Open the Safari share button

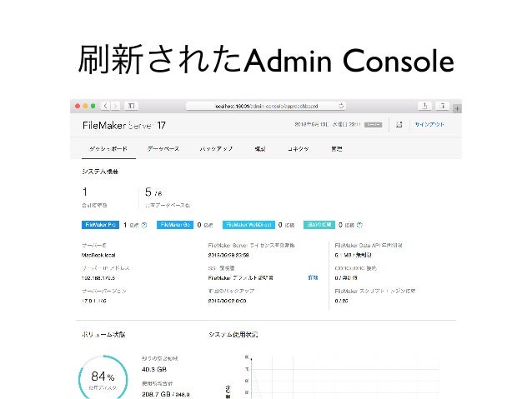[x=424, y=106]
